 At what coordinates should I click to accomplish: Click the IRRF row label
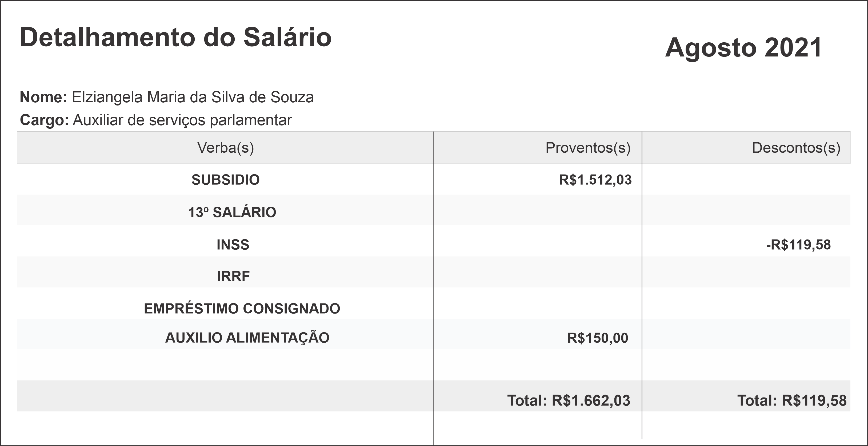tap(233, 276)
